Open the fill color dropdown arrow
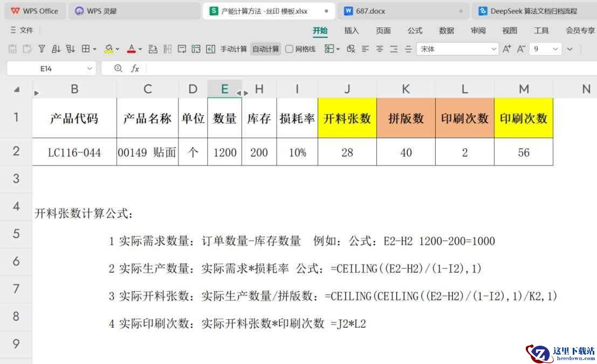Screen dimensions: 597x364 118,49
